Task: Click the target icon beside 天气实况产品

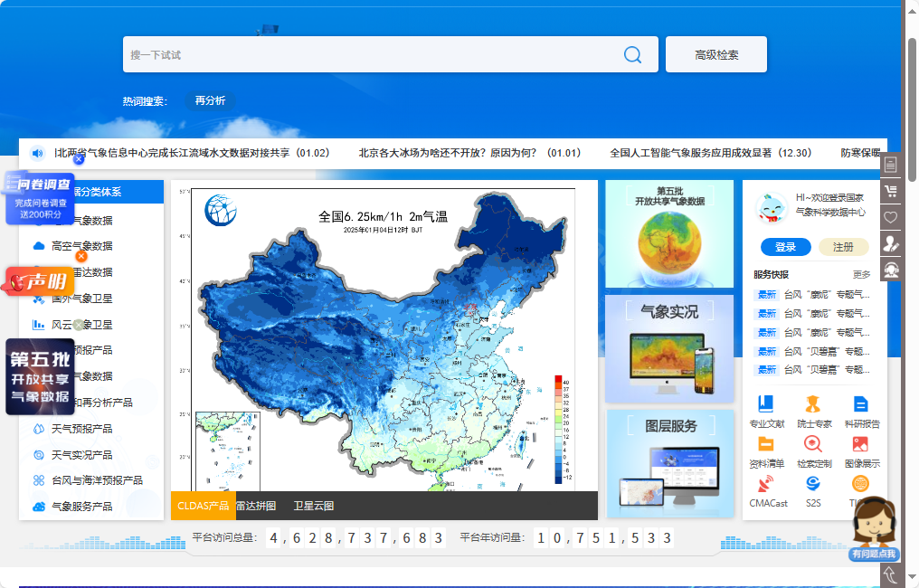Action: (x=39, y=455)
